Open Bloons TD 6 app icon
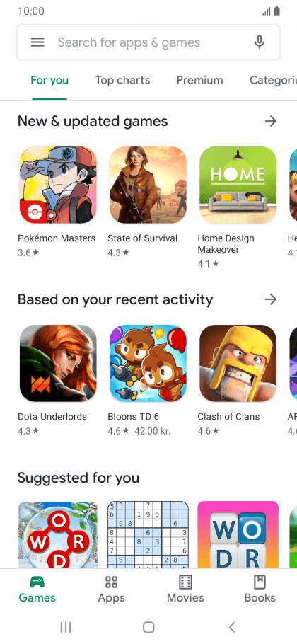This screenshot has width=297, height=644. 148,363
